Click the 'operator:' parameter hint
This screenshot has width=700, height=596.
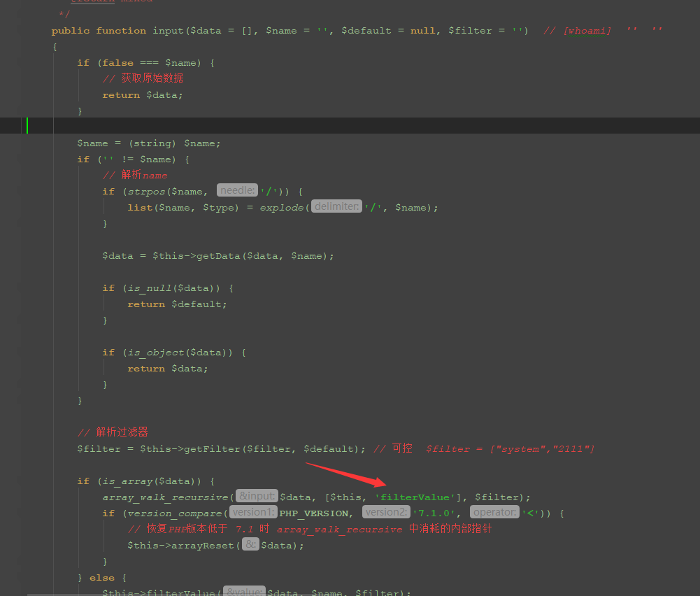[x=494, y=512]
